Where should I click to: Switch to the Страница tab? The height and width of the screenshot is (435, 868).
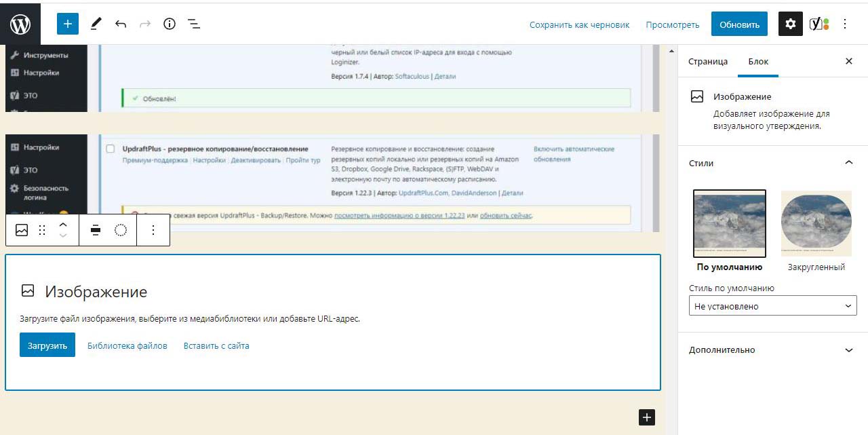click(x=707, y=61)
